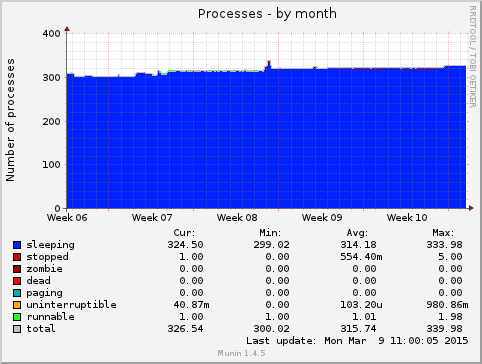
Task: Click the 'Last update' timestamp text
Action: (357, 341)
